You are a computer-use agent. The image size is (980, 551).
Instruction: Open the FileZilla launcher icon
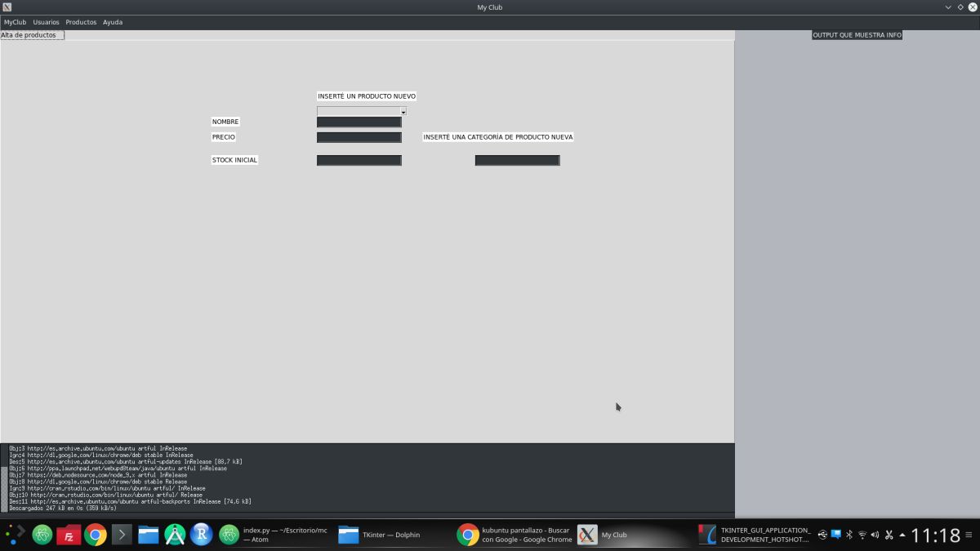tap(69, 535)
